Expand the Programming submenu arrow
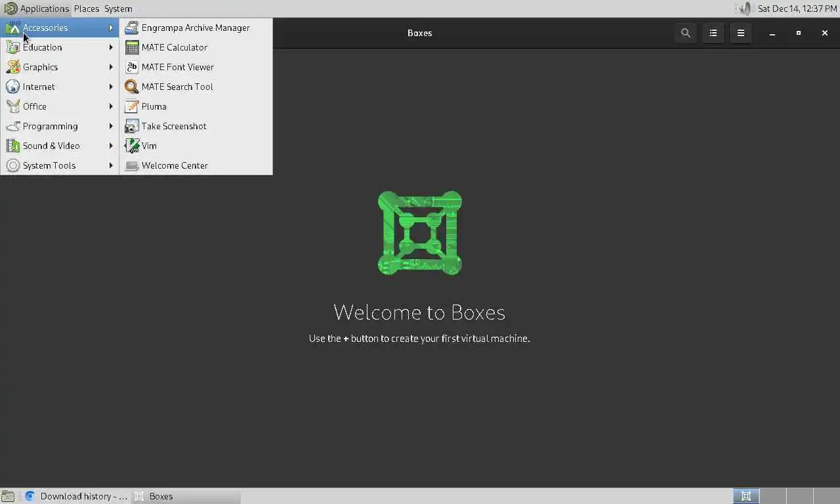This screenshot has height=504, width=840. [111, 126]
